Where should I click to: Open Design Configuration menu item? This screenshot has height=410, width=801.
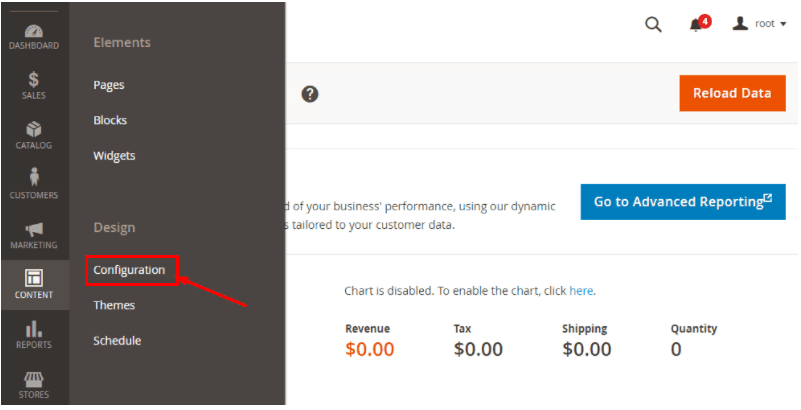[129, 270]
